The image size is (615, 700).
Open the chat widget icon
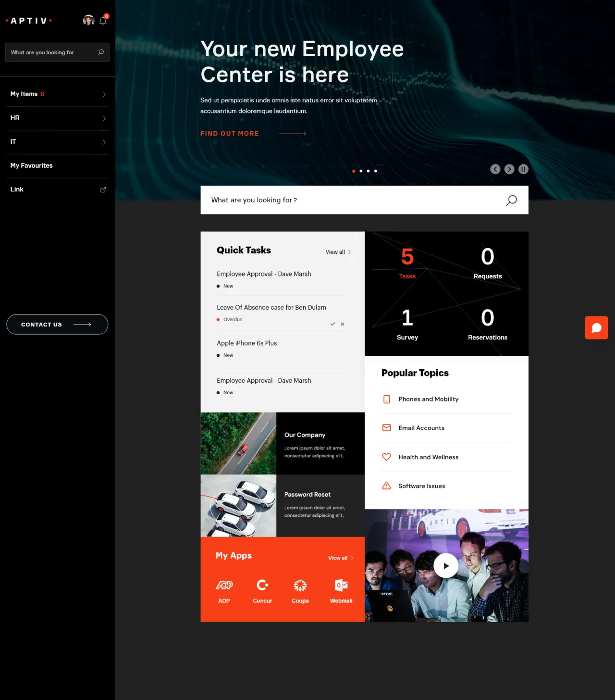tap(596, 327)
